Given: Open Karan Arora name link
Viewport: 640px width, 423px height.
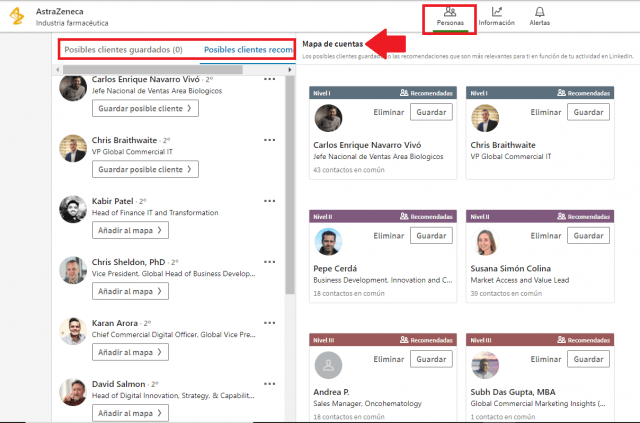Looking at the screenshot, I should (115, 323).
